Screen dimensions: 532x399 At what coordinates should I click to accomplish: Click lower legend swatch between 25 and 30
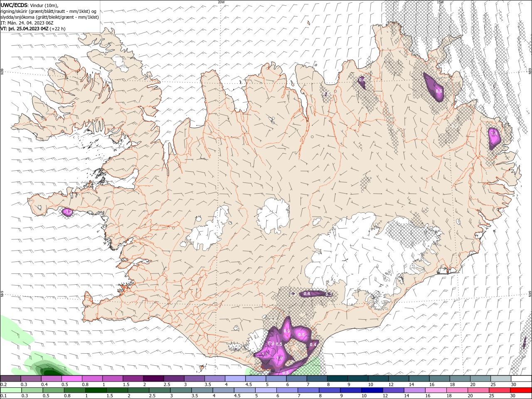coord(500,390)
